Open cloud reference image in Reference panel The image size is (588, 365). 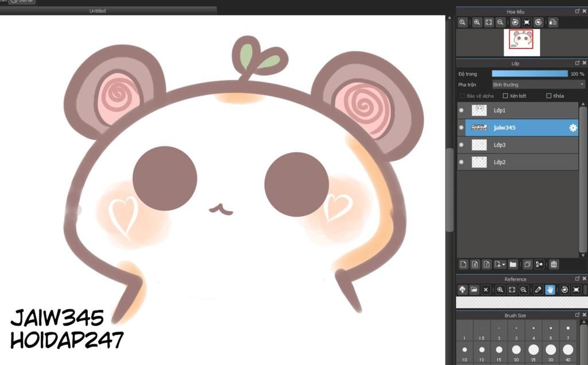(462, 290)
